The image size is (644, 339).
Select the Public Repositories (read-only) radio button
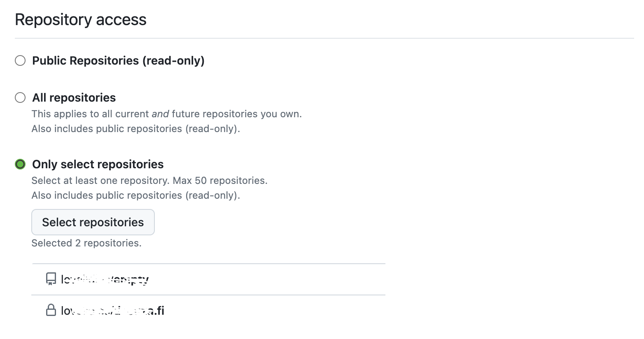[20, 61]
